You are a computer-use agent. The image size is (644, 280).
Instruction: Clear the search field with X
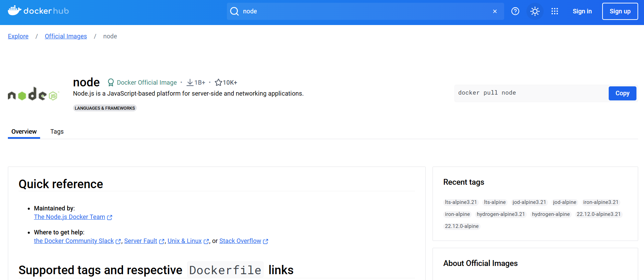click(495, 11)
